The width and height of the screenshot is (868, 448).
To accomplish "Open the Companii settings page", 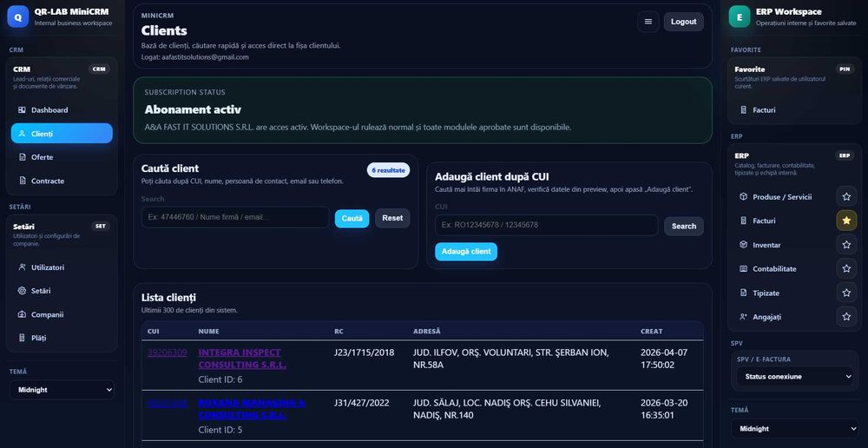I will tap(62, 314).
